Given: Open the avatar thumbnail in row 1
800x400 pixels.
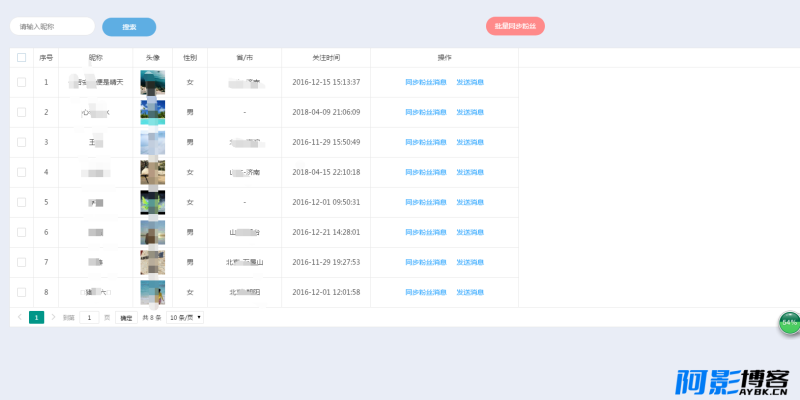Looking at the screenshot, I should click(153, 83).
